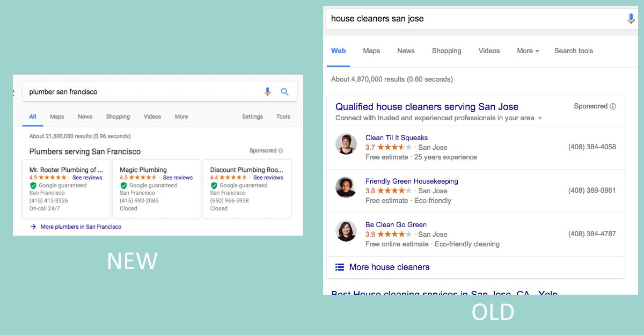Click star rating of Magic Plumbing

[x=143, y=178]
